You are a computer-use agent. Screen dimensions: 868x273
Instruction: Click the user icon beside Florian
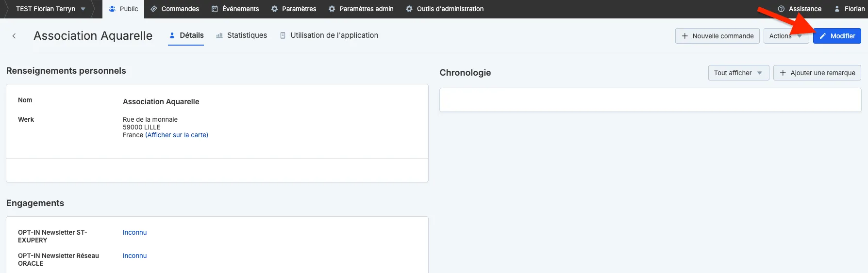pyautogui.click(x=837, y=9)
